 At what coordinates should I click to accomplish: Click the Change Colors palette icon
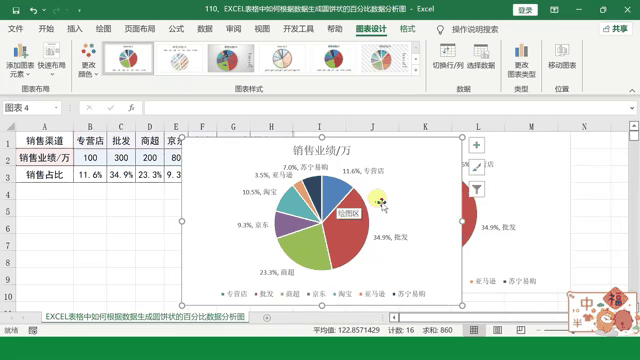click(x=88, y=51)
